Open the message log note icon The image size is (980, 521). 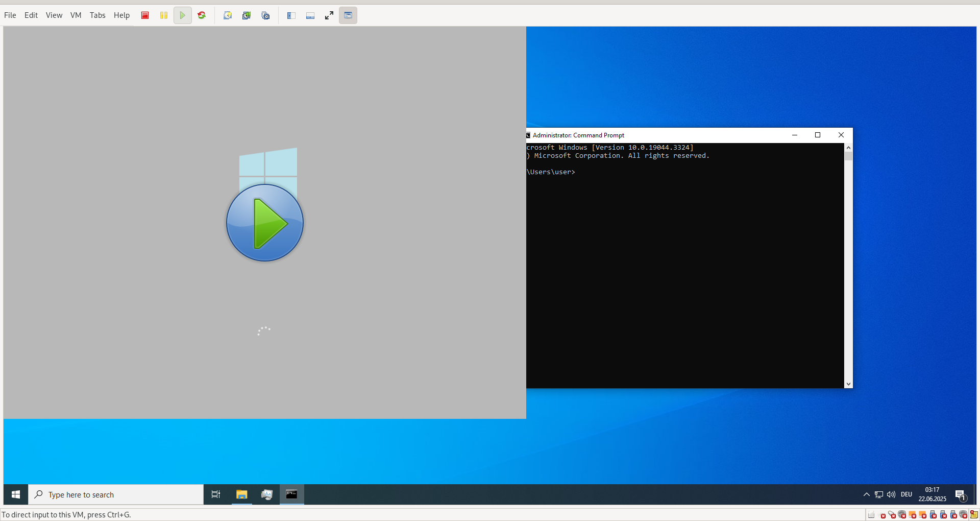974,514
